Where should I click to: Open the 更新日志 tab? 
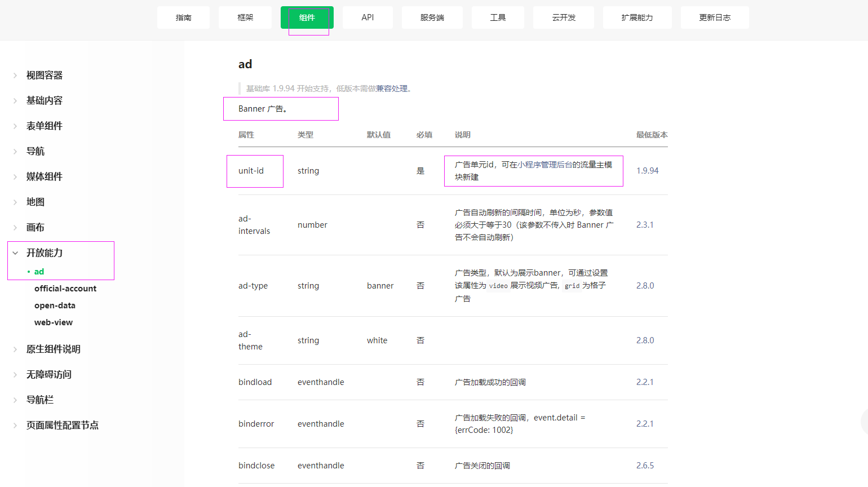click(x=715, y=17)
